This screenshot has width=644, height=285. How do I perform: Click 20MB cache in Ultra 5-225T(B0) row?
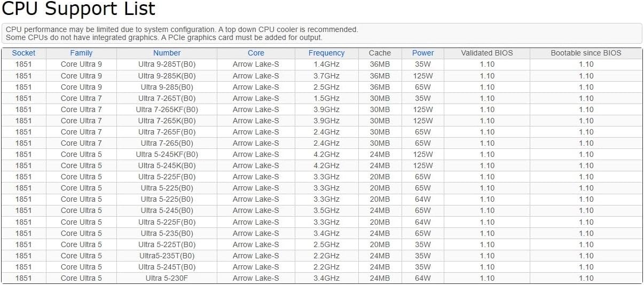pos(380,244)
